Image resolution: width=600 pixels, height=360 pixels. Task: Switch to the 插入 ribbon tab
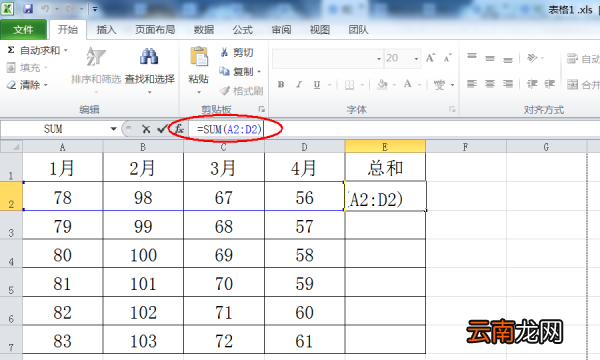click(x=106, y=29)
